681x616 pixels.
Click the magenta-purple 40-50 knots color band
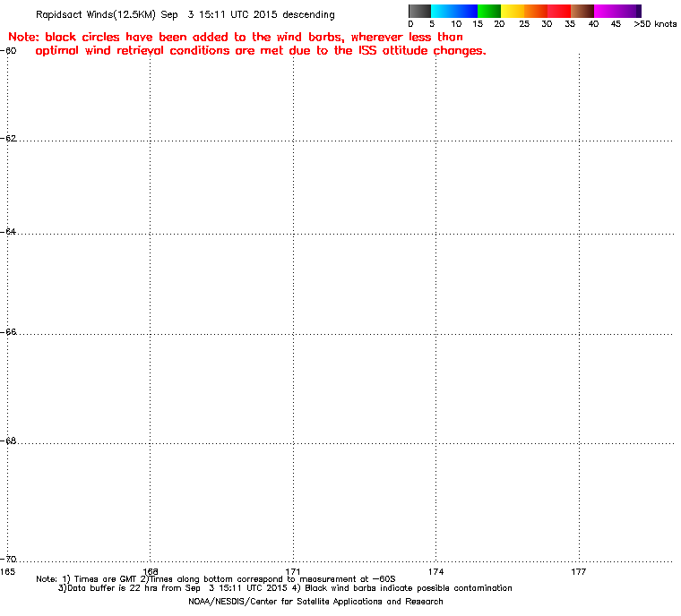617,11
